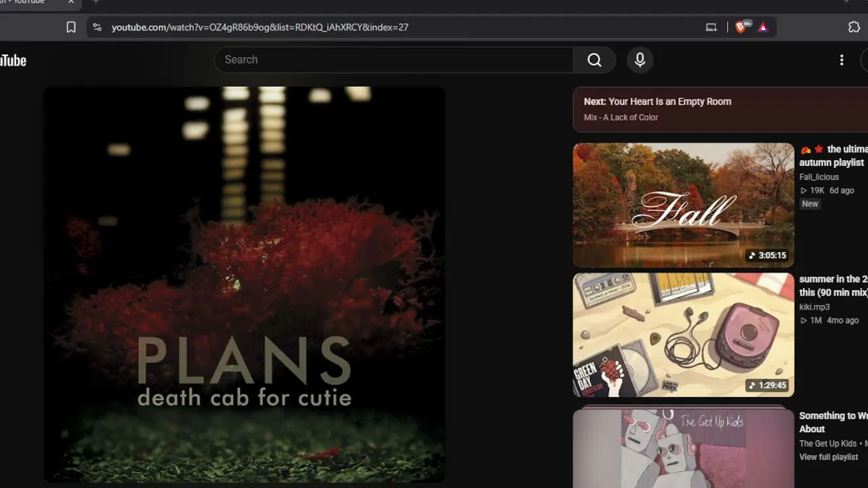
Task: Click the YouTube logo to go home
Action: [13, 60]
